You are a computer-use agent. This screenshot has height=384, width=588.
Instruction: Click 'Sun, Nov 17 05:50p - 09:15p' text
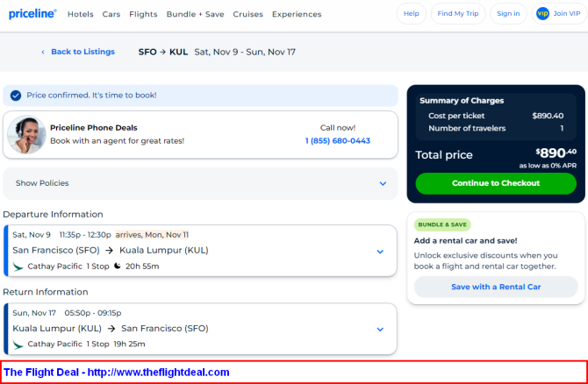point(67,313)
